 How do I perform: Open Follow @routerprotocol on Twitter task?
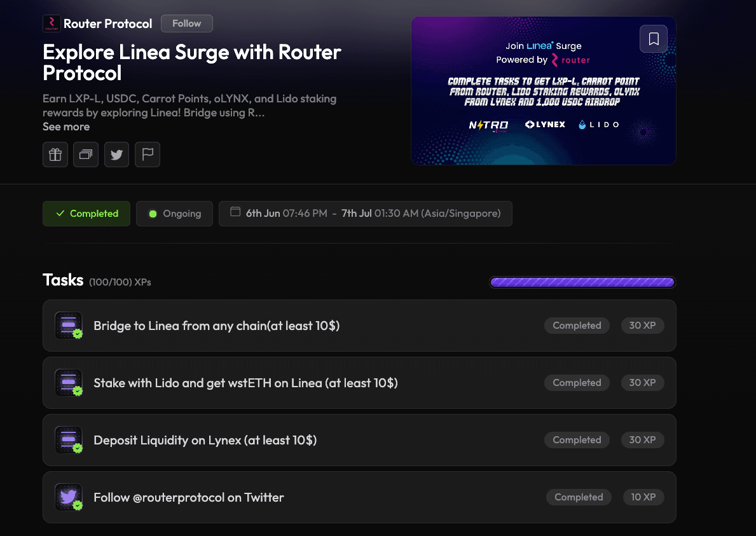[359, 497]
